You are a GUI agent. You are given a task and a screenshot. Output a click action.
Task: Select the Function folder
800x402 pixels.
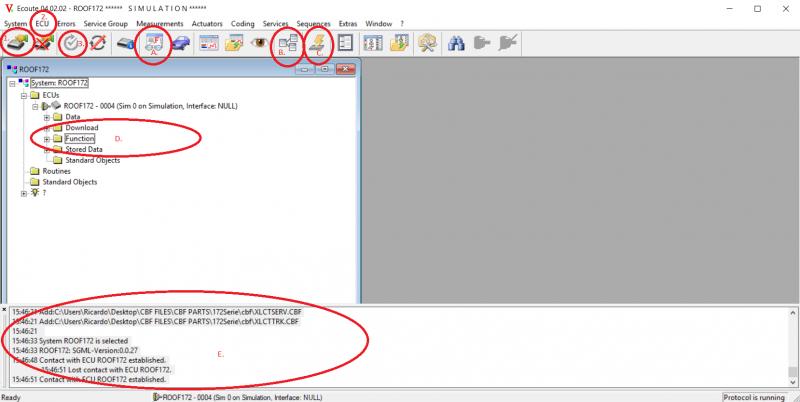[x=80, y=139]
